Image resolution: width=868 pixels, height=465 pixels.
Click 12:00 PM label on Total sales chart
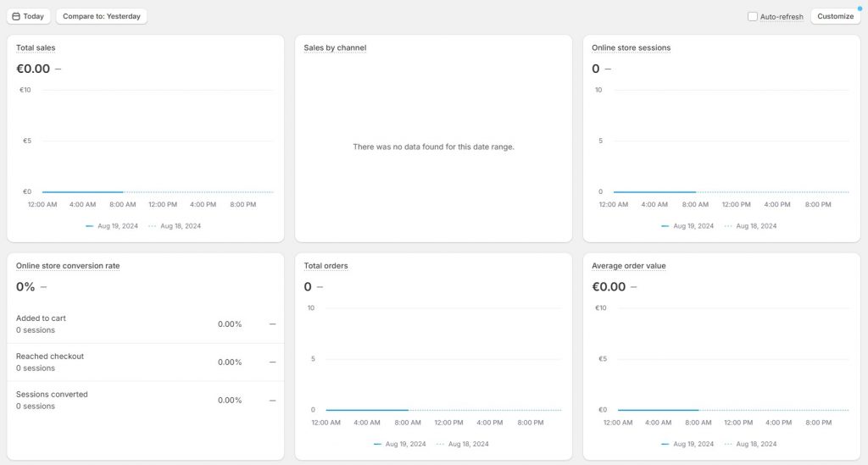click(x=163, y=205)
